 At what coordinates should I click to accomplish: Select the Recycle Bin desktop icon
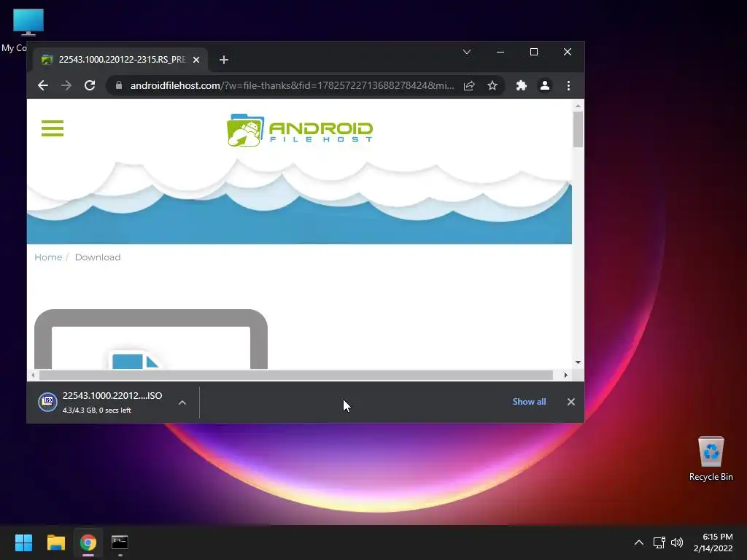(711, 459)
